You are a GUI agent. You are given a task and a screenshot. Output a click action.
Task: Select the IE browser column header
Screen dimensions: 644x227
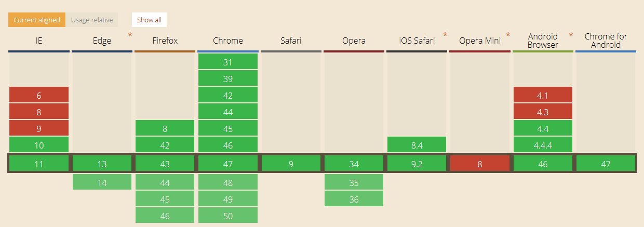pos(39,41)
